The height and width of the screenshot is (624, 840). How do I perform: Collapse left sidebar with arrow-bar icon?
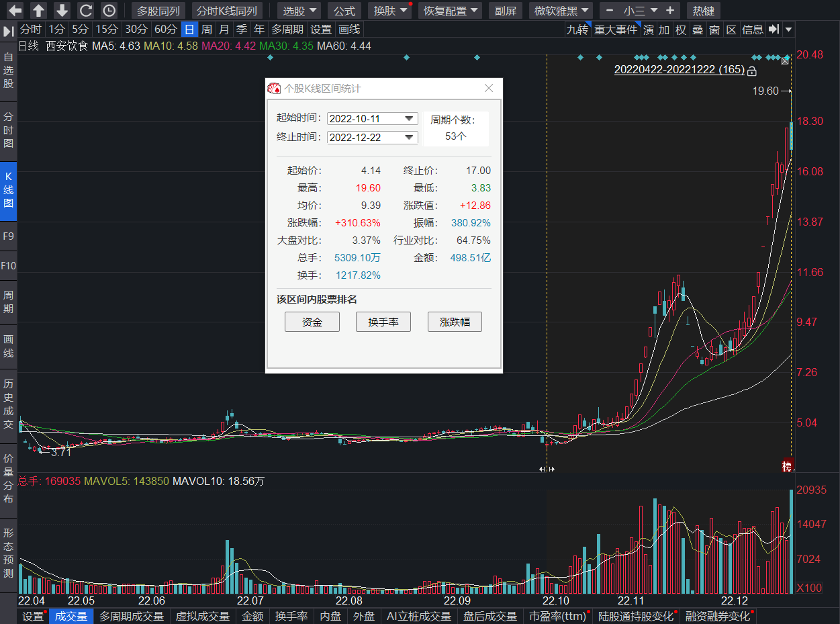pyautogui.click(x=9, y=32)
